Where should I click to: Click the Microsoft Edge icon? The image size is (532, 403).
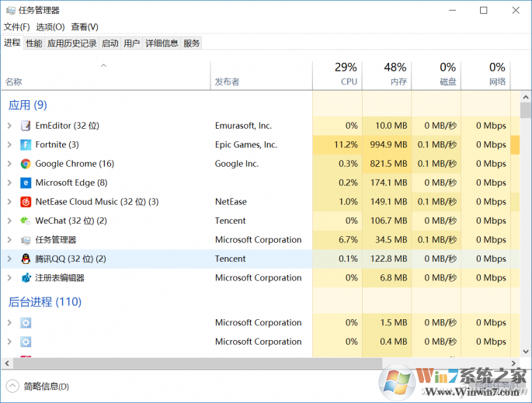click(x=26, y=182)
